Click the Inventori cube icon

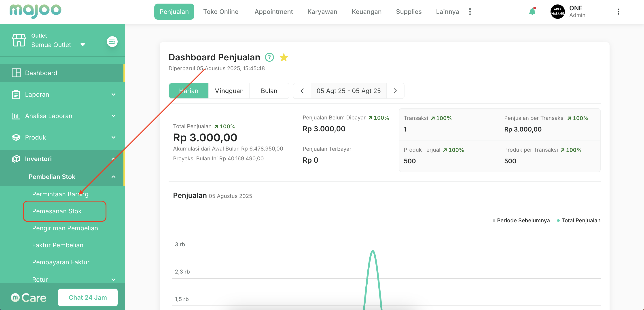click(x=16, y=159)
